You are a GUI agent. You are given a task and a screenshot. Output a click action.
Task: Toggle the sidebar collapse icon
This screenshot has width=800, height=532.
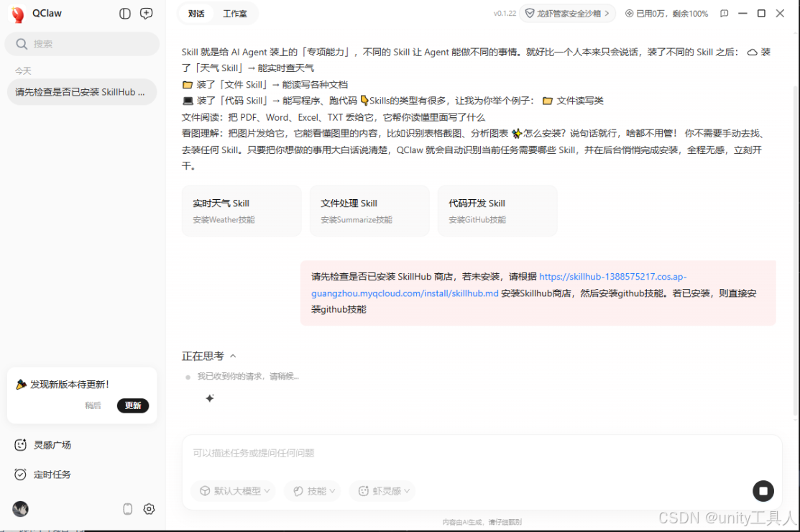tap(125, 14)
